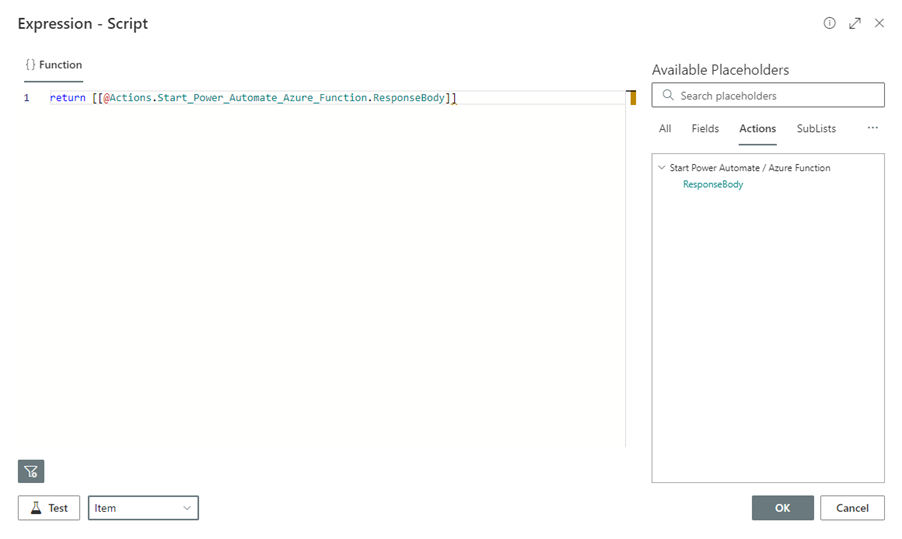Switch to the All tab
The height and width of the screenshot is (539, 902).
[x=665, y=128]
